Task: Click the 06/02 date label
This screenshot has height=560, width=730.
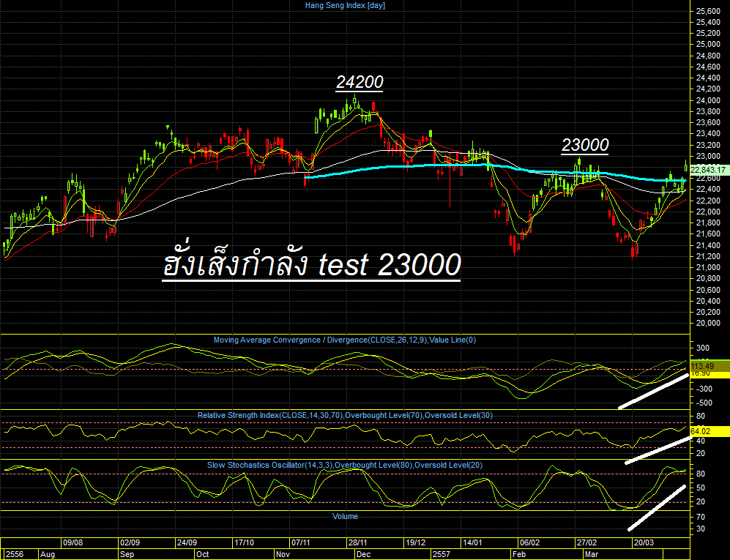Action: point(530,542)
